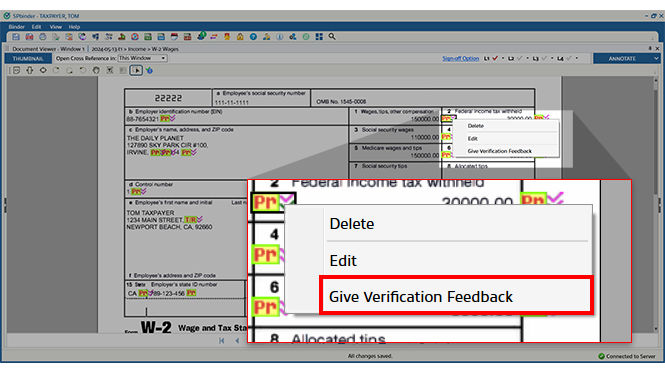Click the scroll-up arrow of document scrollbar

[656, 80]
